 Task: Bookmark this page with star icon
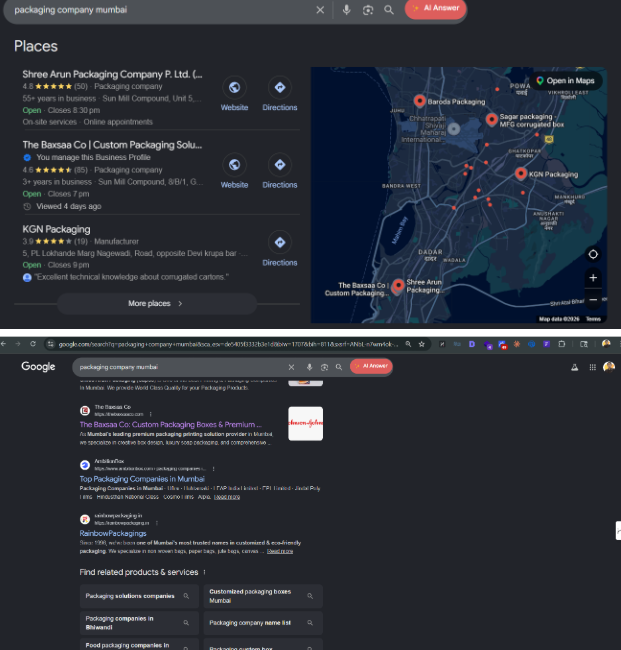422,344
